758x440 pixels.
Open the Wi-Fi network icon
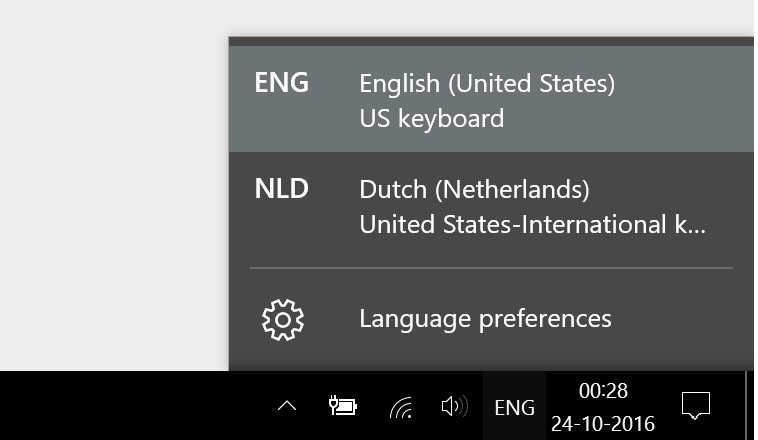401,407
